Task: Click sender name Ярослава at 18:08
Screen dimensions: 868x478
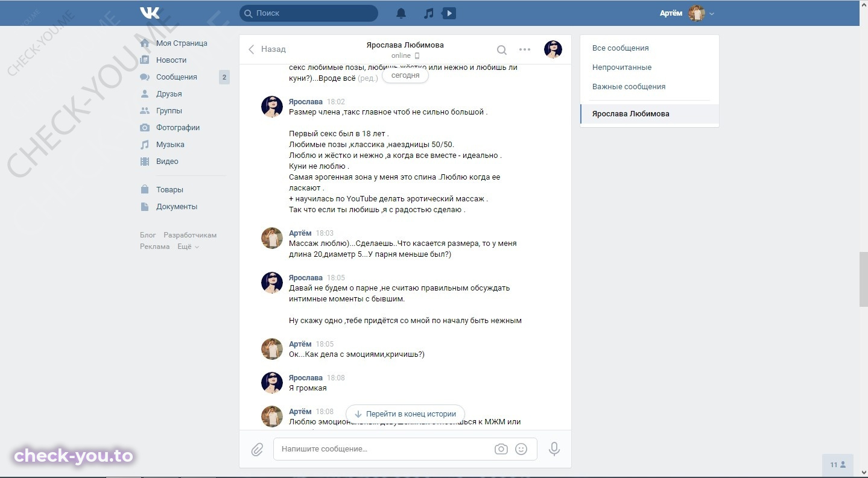Action: tap(306, 378)
